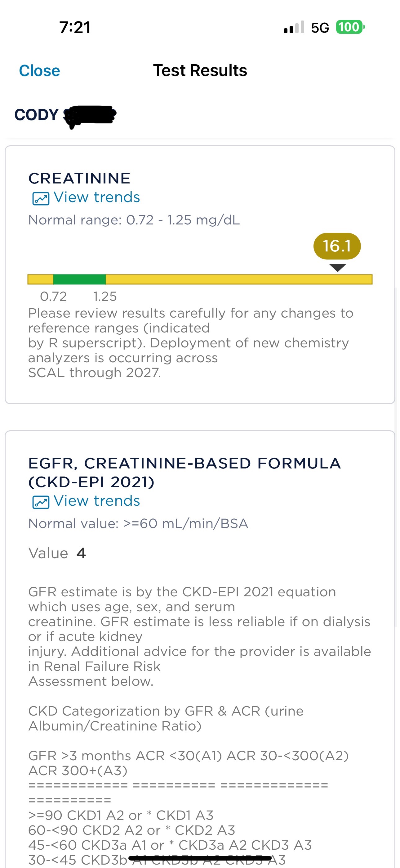The image size is (400, 868).
Task: Tap the CREATININE result heading
Action: tap(79, 178)
